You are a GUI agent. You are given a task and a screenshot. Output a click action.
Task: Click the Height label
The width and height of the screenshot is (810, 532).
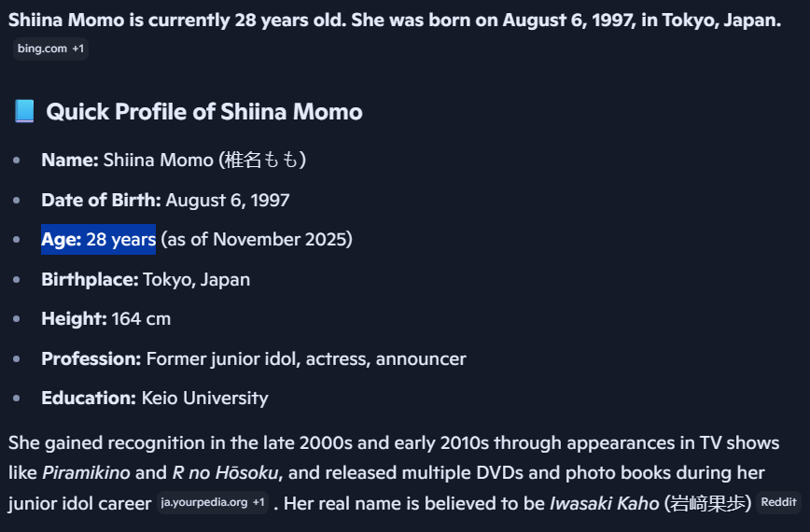[x=74, y=319]
